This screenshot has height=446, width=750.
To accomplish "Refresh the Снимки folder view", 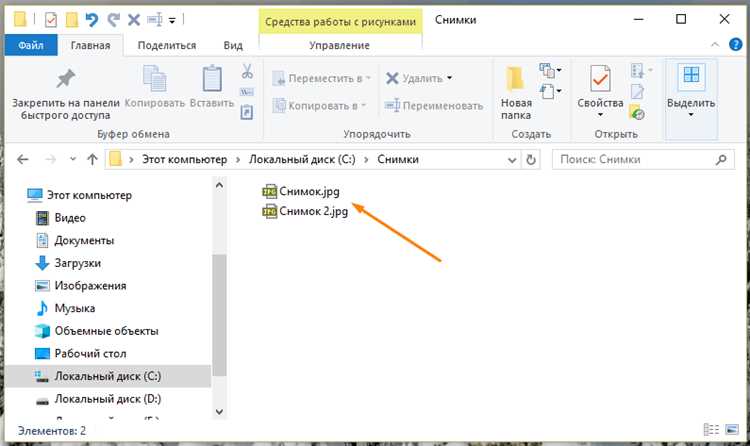I will [530, 159].
